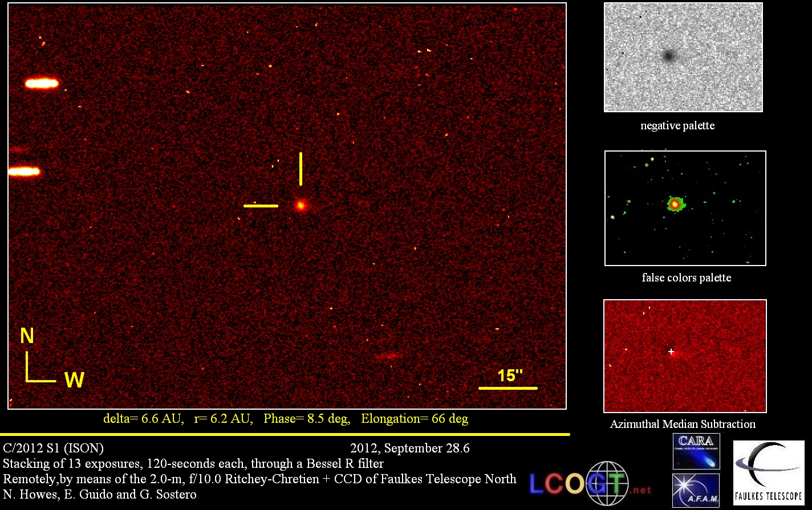The height and width of the screenshot is (510, 812).
Task: Open the Azimuthal Median Subtraction thumbnail
Action: tap(685, 356)
